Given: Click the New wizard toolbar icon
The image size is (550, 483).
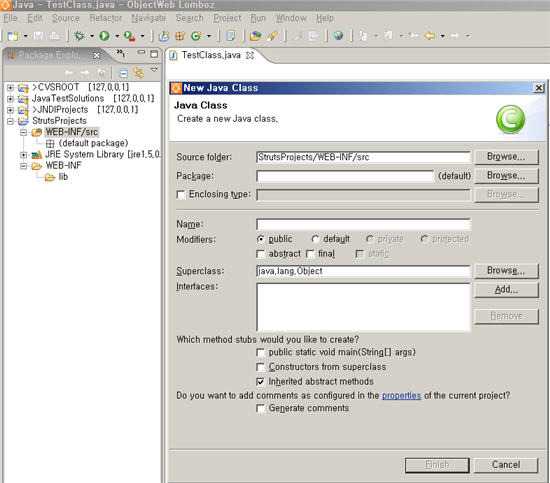Looking at the screenshot, I should click(13, 36).
